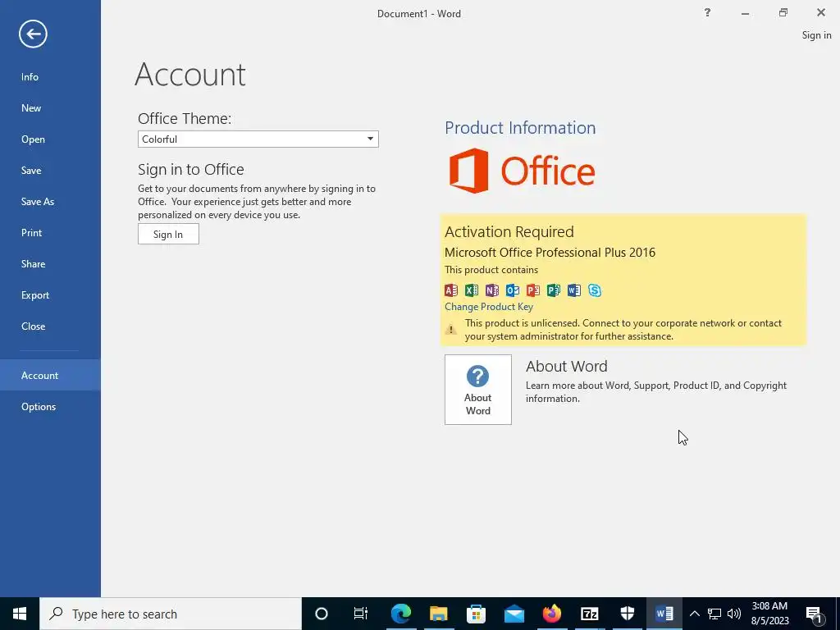Click the taskbar search box
840x630 pixels.
pos(171,614)
